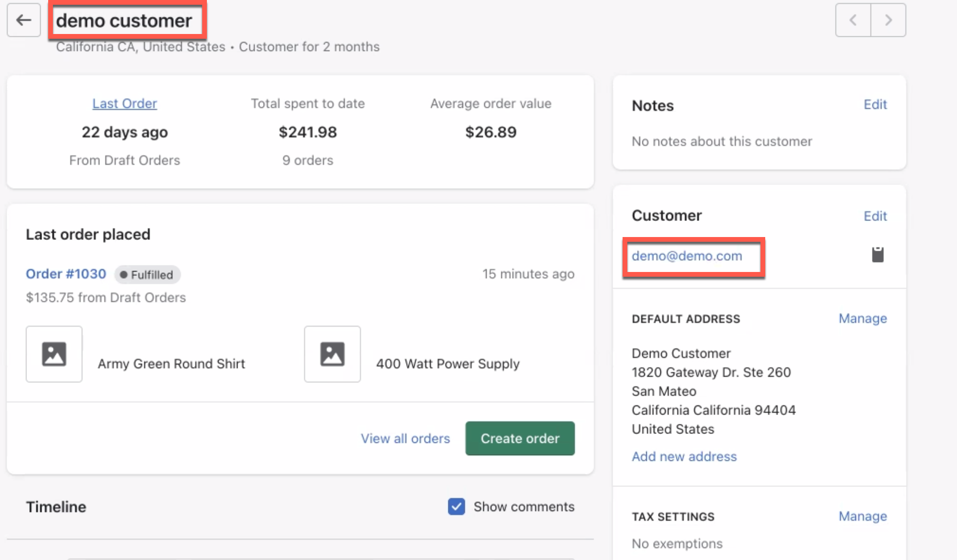
Task: Copy email address with clipboard icon
Action: click(x=878, y=255)
